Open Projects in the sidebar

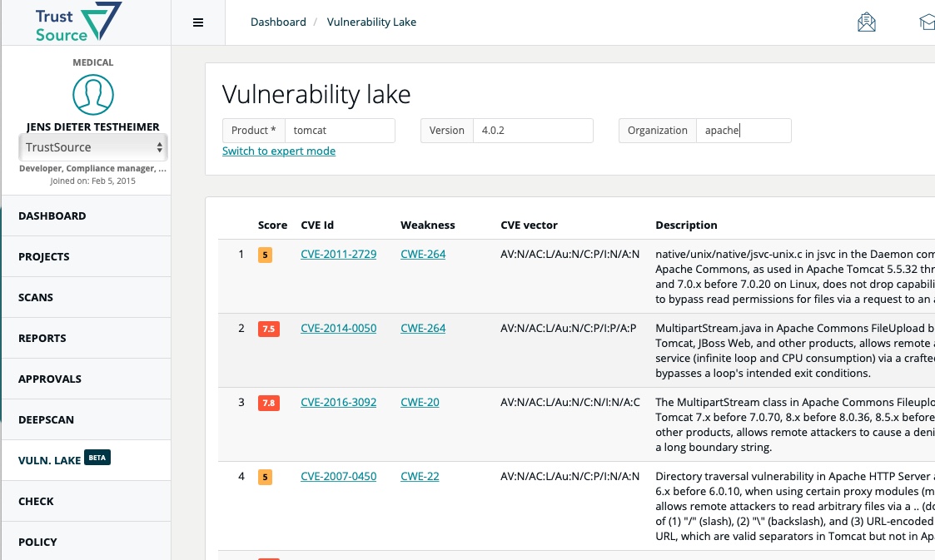pyautogui.click(x=87, y=257)
